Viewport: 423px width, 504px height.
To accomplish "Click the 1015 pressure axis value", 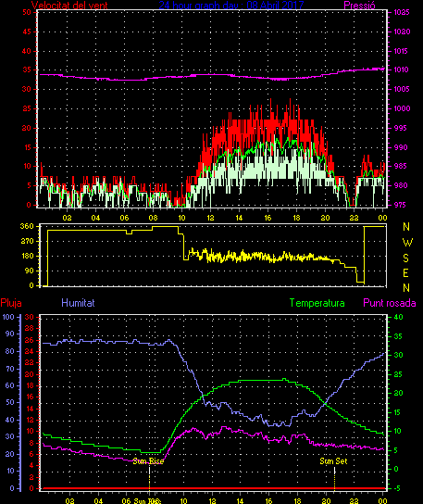I will click(401, 51).
